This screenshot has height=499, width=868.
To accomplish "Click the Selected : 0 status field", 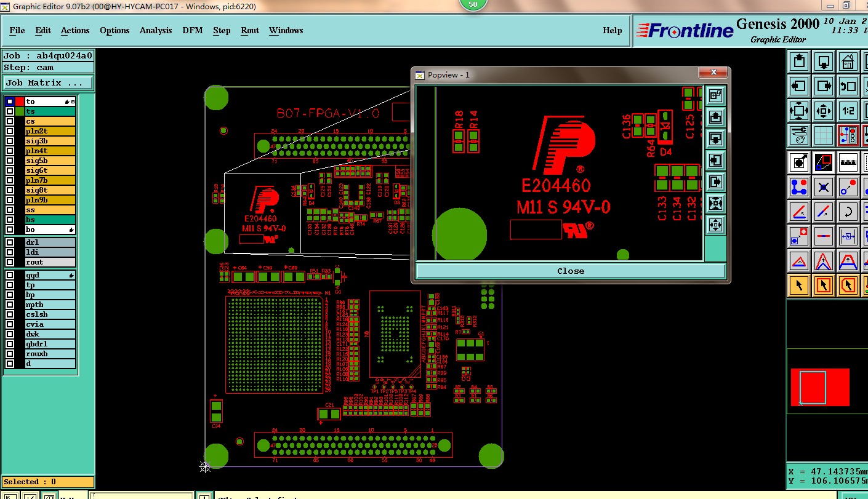I will pos(48,482).
